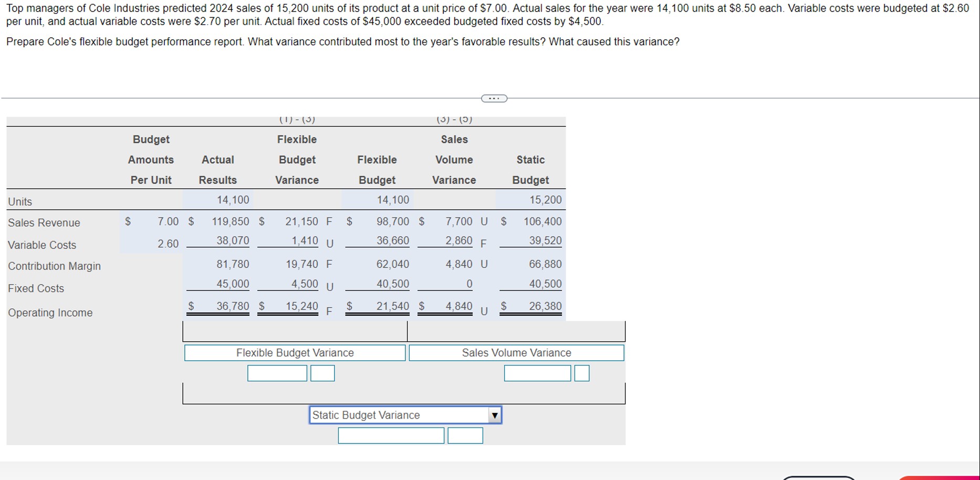Click the Actual Results column header
980x480 pixels.
tap(218, 170)
